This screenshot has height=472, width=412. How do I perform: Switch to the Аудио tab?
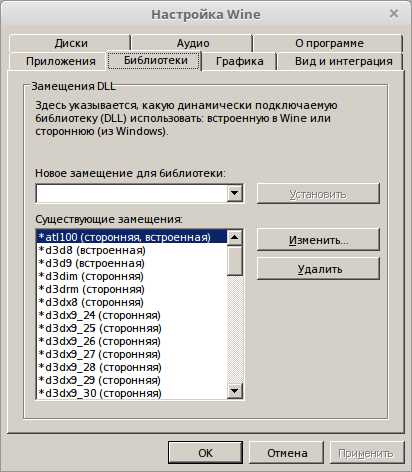[192, 43]
